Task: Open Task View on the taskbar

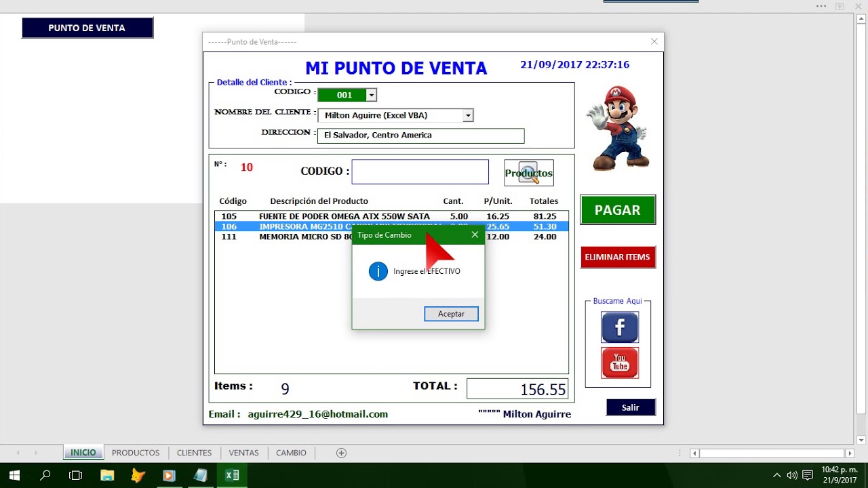Action: tap(76, 475)
